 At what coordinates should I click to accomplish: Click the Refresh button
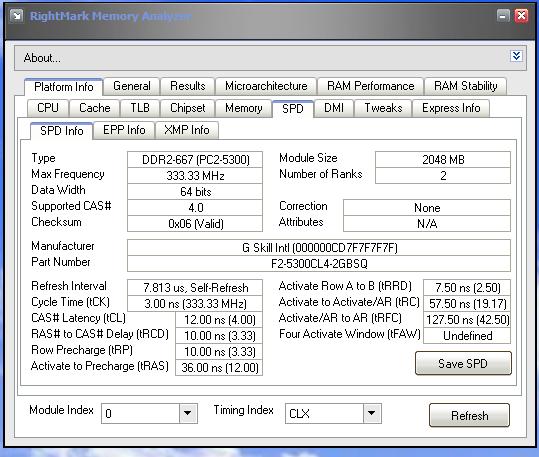[469, 415]
